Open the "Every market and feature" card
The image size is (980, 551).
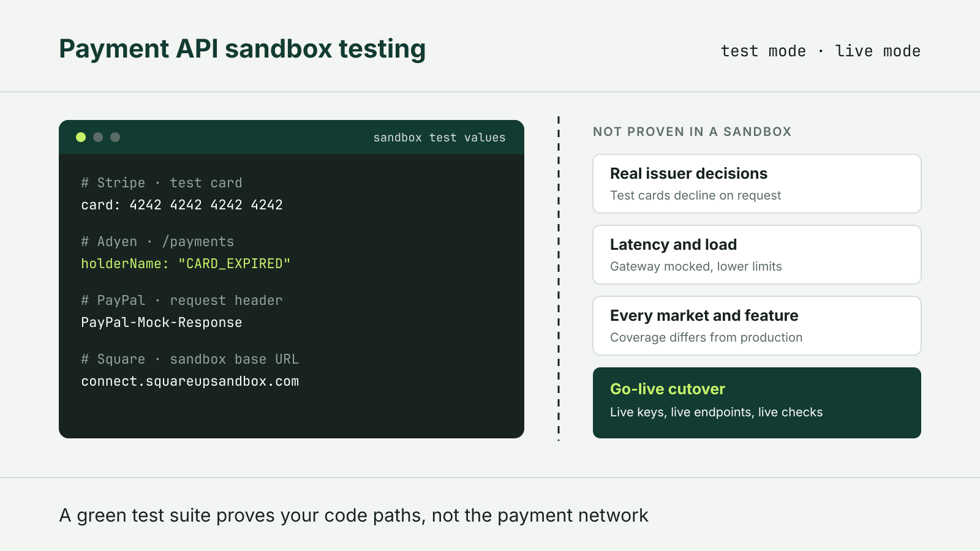click(757, 326)
